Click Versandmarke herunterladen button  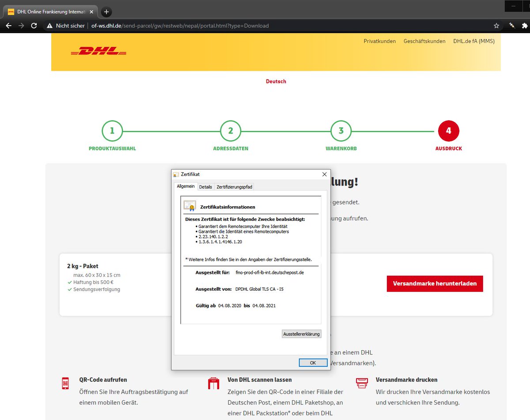pos(435,284)
